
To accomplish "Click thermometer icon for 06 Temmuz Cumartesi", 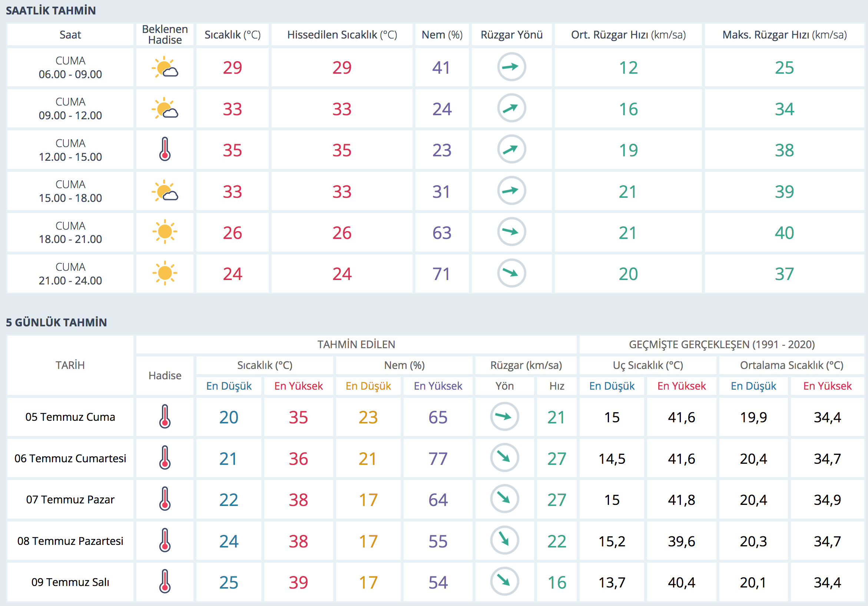I will [x=165, y=458].
